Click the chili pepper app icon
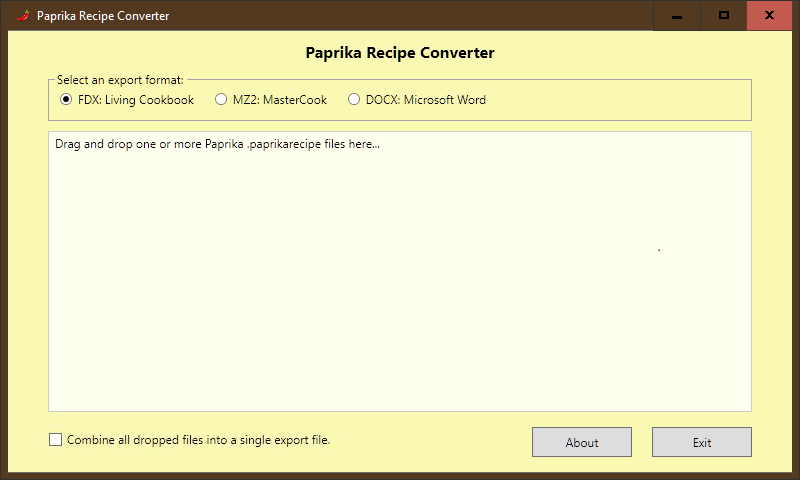Screen dimensions: 800x480 (x=23, y=15)
